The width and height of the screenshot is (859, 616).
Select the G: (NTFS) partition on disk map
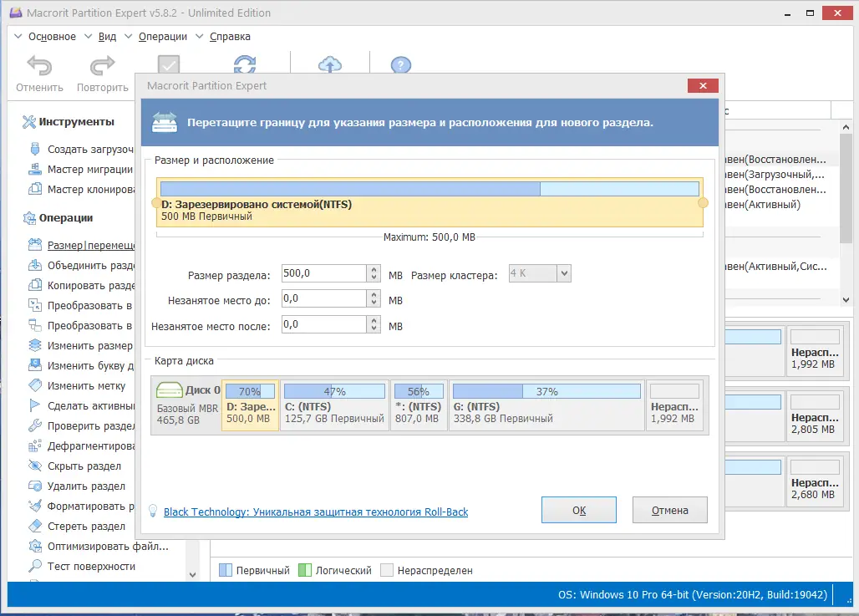pyautogui.click(x=546, y=405)
